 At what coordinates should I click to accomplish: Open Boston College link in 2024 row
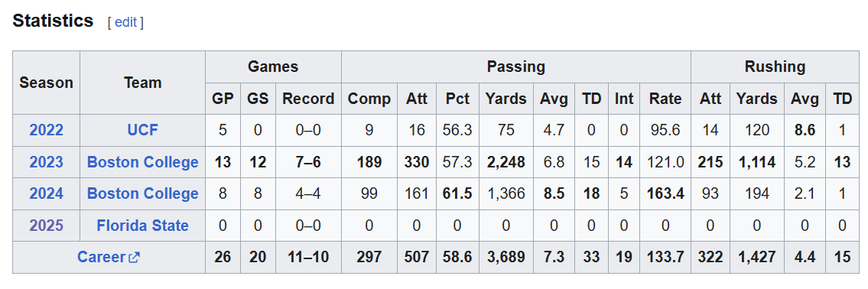coord(142,193)
